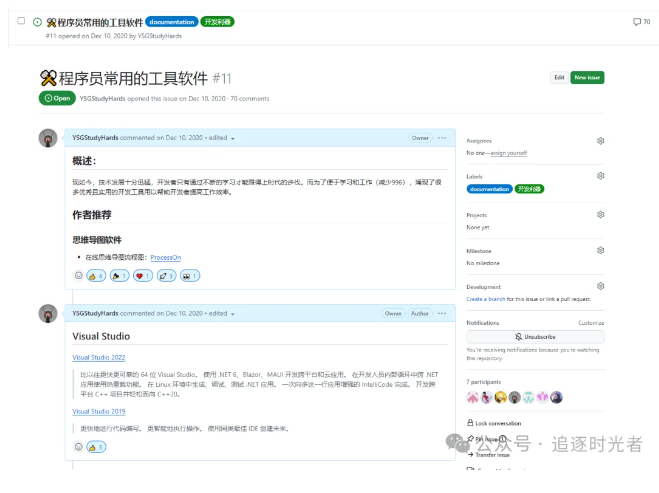This screenshot has height=493, width=659.
Task: Toggle heart reaction on first comment
Action: click(x=142, y=275)
